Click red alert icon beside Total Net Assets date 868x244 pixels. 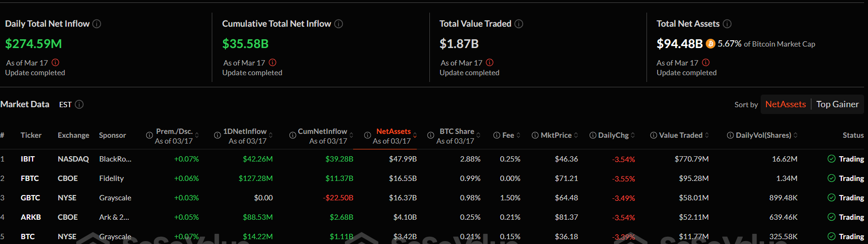click(x=706, y=63)
